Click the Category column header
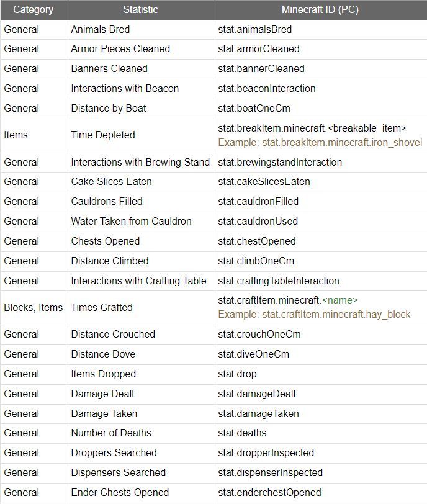 pos(34,10)
